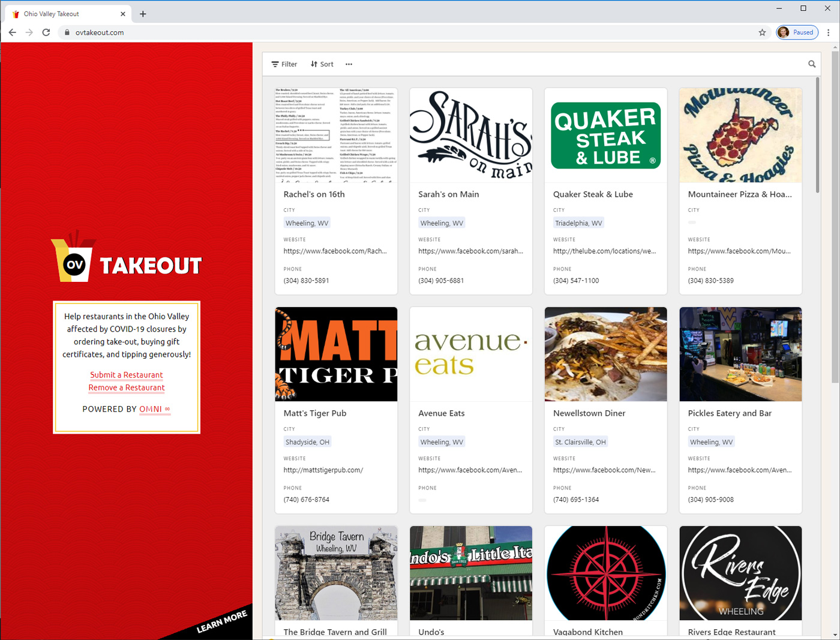Click phone number (304) 905-9008
The image size is (840, 640).
(710, 500)
